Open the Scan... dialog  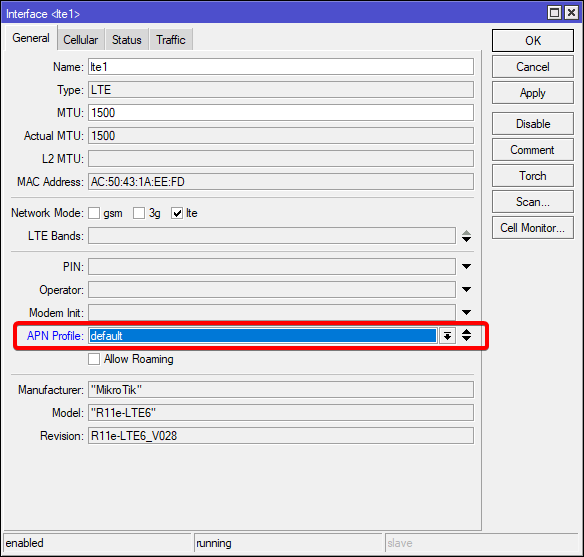click(533, 202)
